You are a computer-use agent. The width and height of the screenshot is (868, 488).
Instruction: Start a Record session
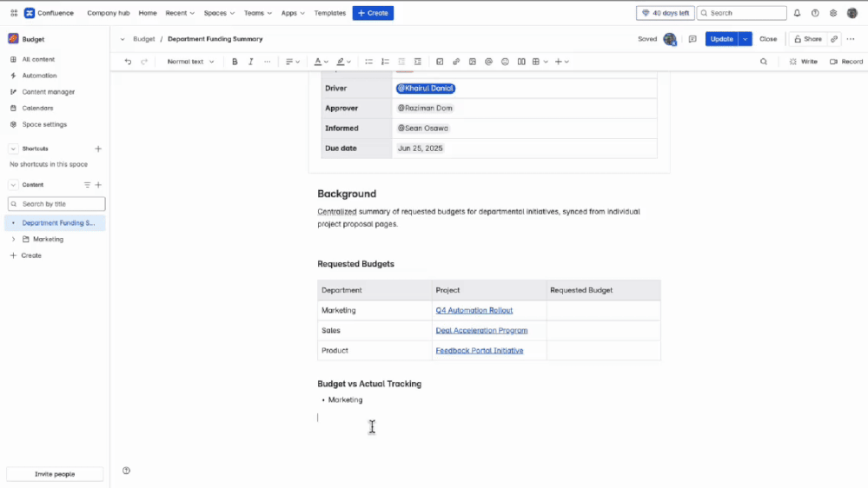click(x=846, y=62)
